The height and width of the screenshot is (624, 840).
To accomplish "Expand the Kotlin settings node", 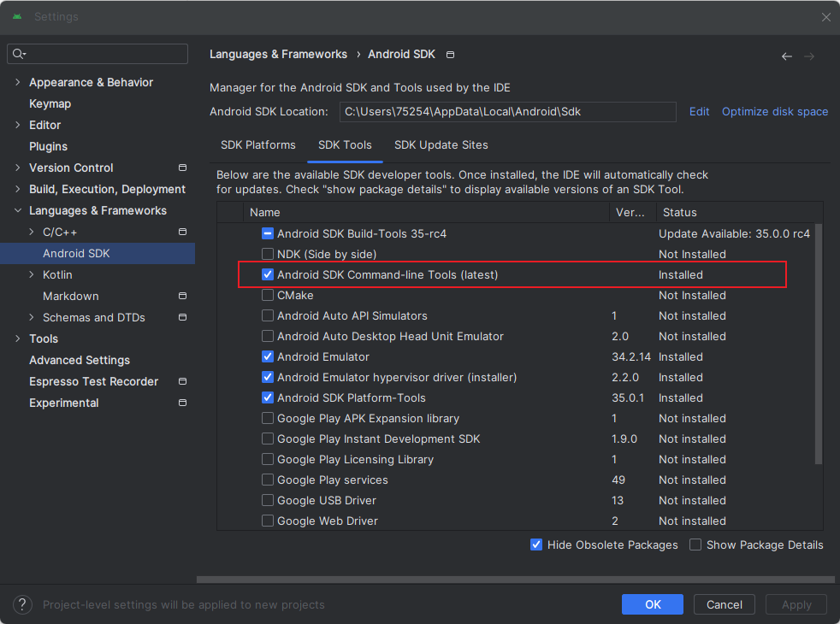I will tap(32, 274).
